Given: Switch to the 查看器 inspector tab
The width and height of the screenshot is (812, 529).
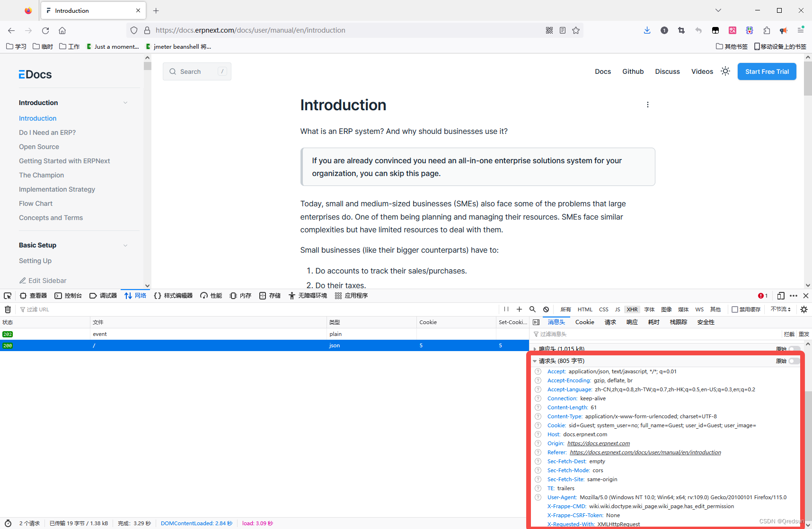Looking at the screenshot, I should 33,296.
